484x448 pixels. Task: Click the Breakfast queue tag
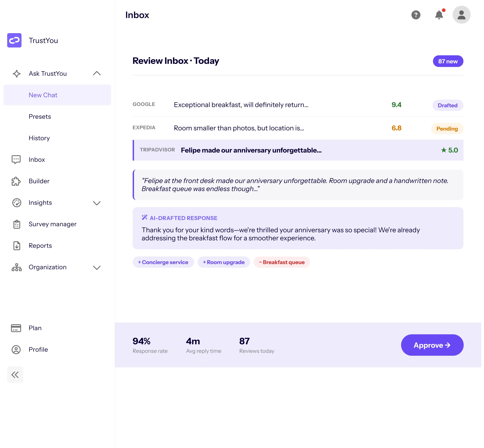coord(282,262)
